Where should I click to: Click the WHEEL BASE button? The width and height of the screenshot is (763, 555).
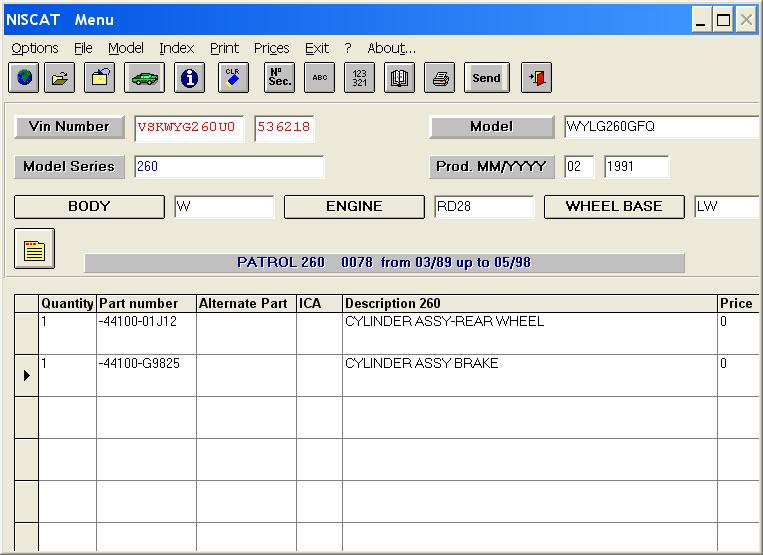pyautogui.click(x=614, y=207)
